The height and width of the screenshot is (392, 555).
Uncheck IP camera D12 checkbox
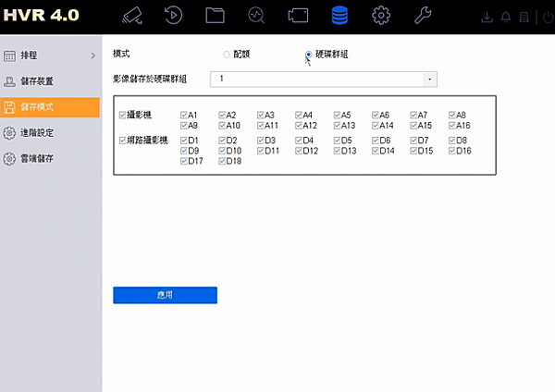pos(299,151)
